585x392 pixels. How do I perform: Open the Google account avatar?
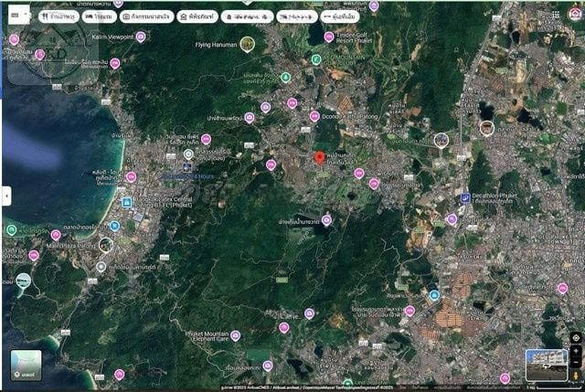[x=574, y=14]
